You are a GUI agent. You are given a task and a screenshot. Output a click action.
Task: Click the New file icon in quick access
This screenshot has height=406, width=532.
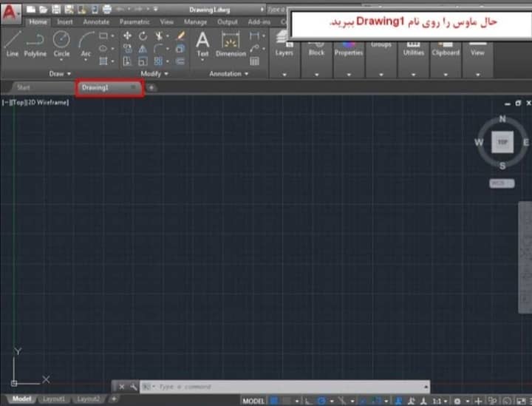(31, 10)
